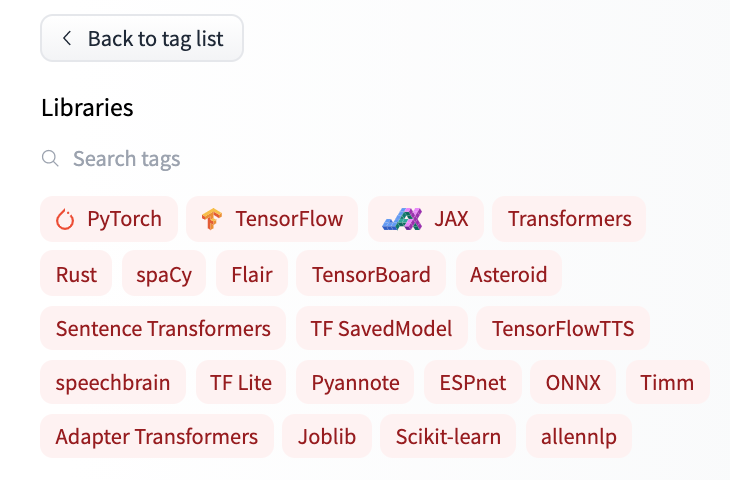Pick the Asteroid library tag
730x480 pixels.
pyautogui.click(x=509, y=274)
